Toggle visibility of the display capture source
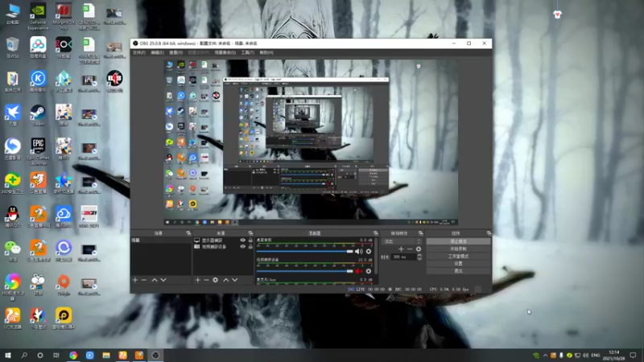644x362 pixels. coord(242,240)
